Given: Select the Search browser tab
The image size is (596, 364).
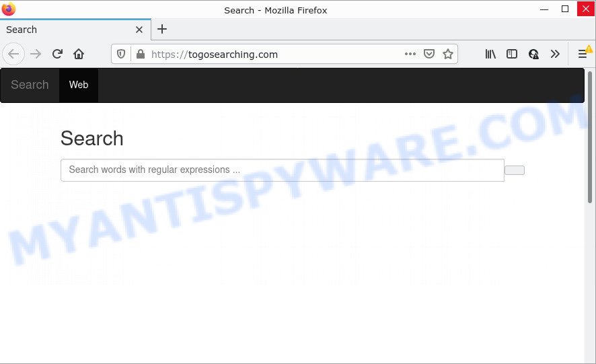Looking at the screenshot, I should tap(75, 30).
